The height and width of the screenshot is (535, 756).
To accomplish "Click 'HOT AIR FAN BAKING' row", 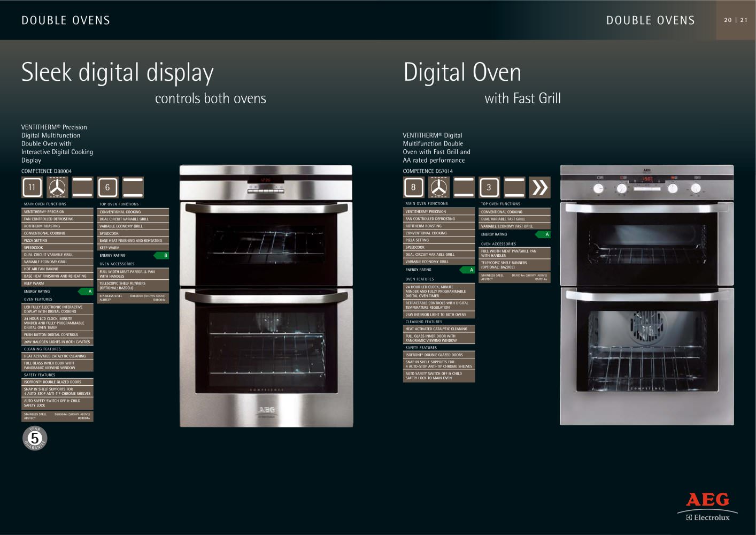I will [x=57, y=269].
